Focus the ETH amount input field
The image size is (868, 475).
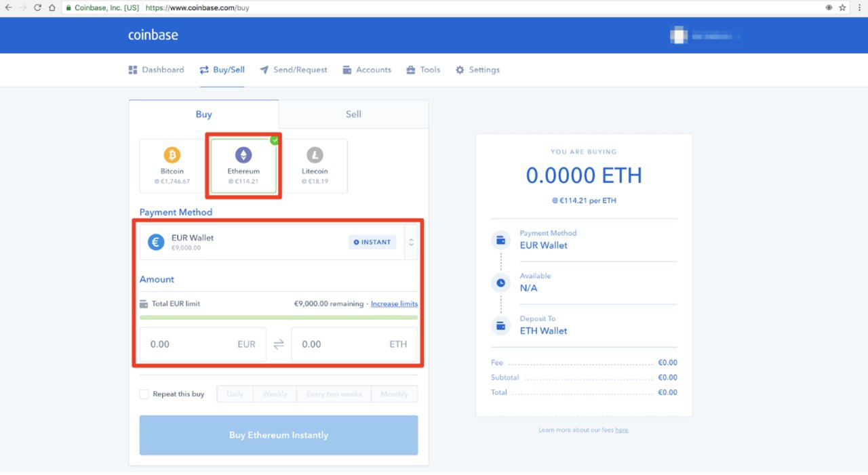click(355, 344)
